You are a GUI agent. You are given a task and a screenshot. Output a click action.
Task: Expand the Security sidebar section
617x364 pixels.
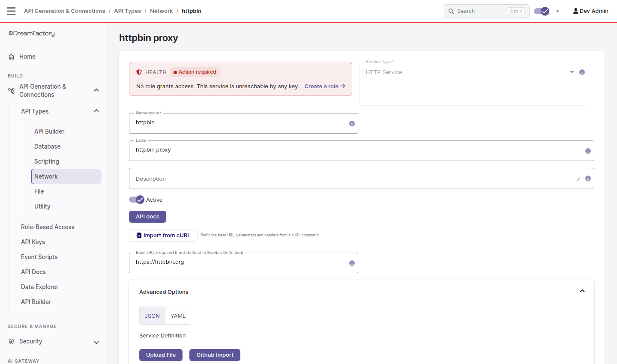click(96, 342)
